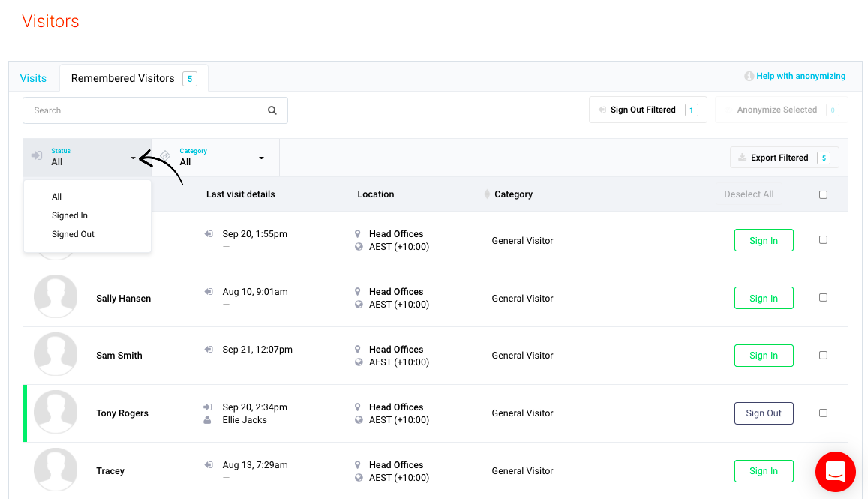868x499 pixels.
Task: Sign in the Sep 20, 1:55pm visitor
Action: (x=764, y=240)
